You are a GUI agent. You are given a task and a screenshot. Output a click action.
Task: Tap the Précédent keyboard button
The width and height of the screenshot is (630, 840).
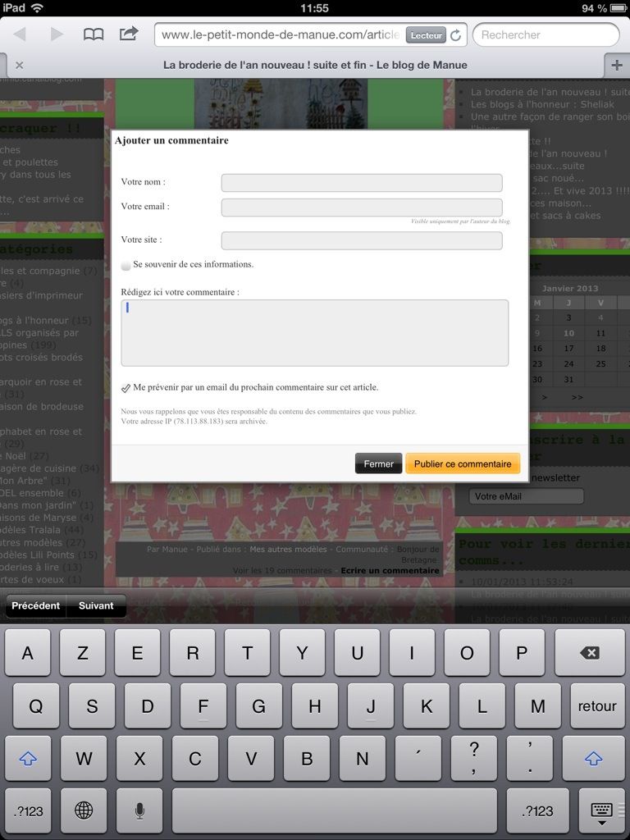(x=35, y=606)
